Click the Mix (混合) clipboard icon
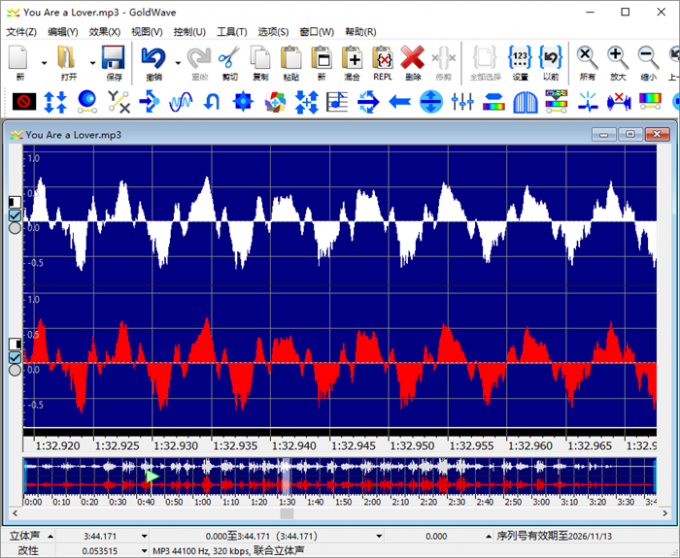This screenshot has height=558, width=680. 352,58
